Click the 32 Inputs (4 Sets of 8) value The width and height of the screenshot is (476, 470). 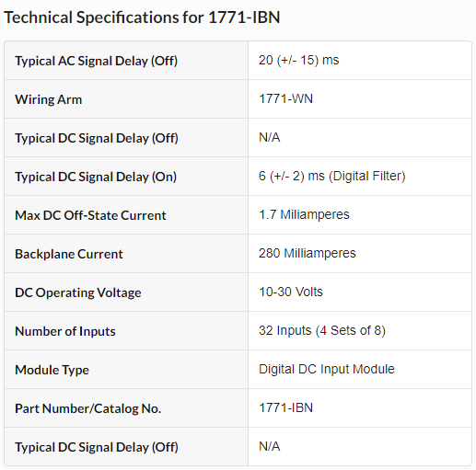(322, 330)
